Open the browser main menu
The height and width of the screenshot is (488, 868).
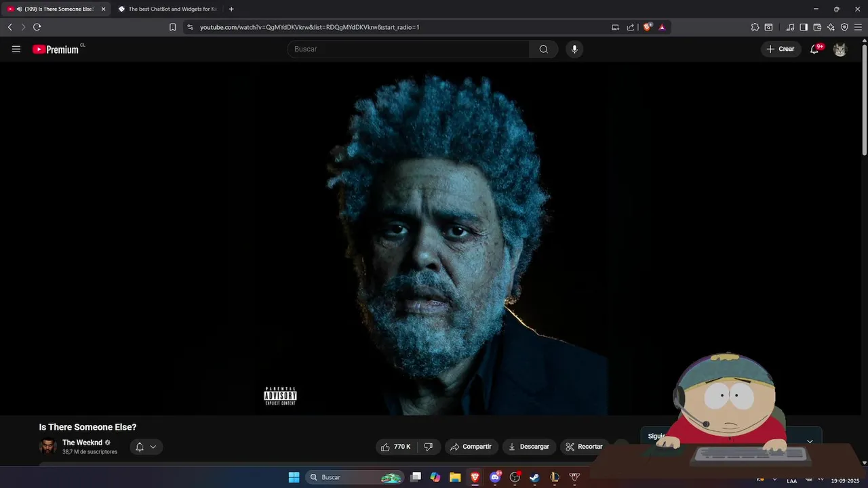pos(858,27)
